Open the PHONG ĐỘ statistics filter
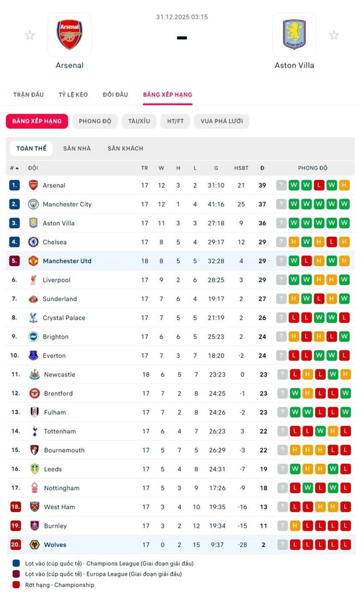Screen dimensions: 364x597 click(95, 121)
